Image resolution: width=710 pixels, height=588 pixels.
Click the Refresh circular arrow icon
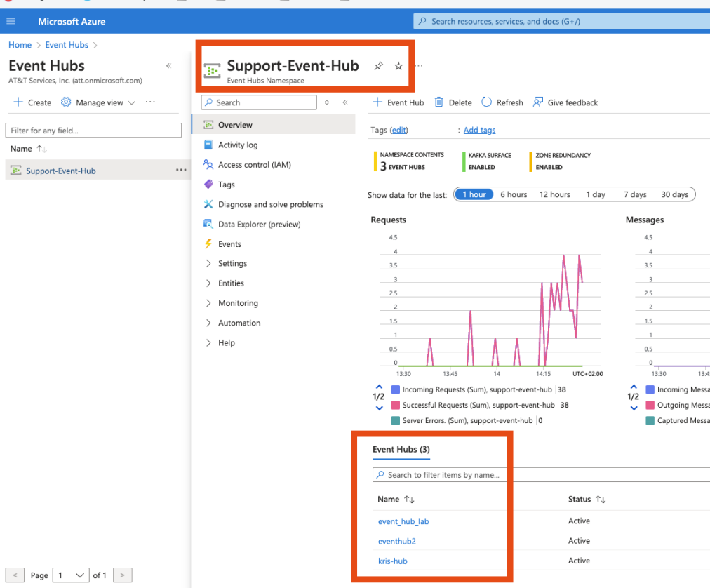click(486, 102)
